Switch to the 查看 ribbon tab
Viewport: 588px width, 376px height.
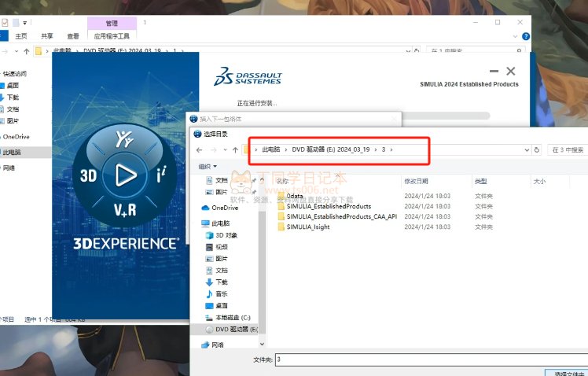click(x=72, y=36)
